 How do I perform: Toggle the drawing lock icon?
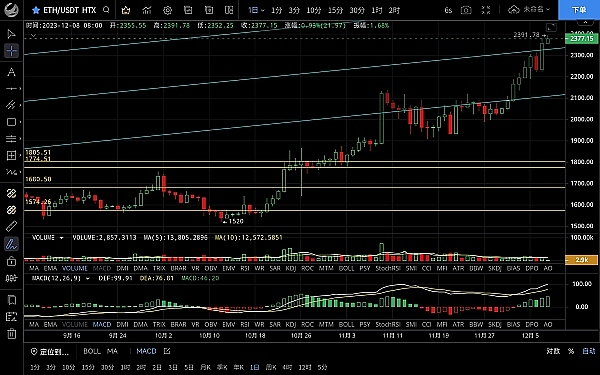(11, 261)
